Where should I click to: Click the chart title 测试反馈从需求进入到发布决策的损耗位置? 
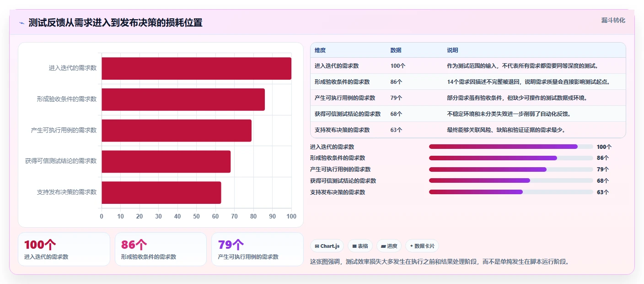tap(115, 23)
